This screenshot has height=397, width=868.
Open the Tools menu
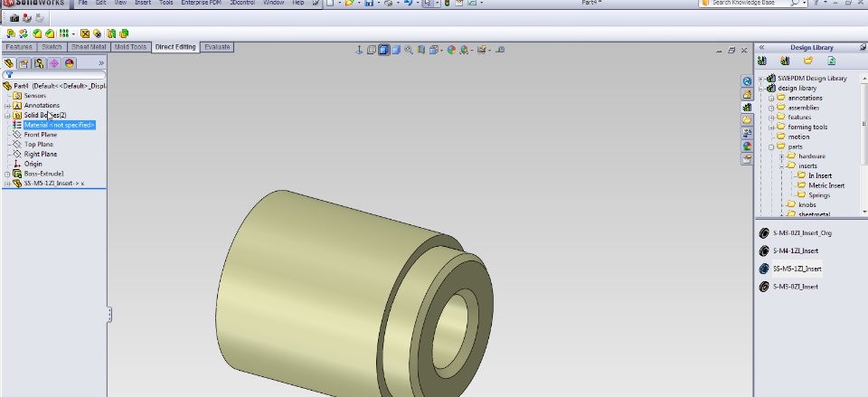pyautogui.click(x=166, y=3)
